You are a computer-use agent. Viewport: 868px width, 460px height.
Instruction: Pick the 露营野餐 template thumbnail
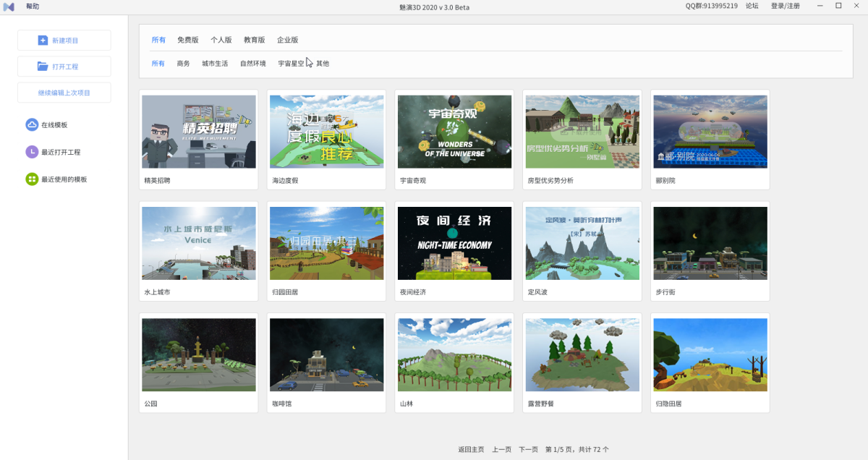pos(582,354)
